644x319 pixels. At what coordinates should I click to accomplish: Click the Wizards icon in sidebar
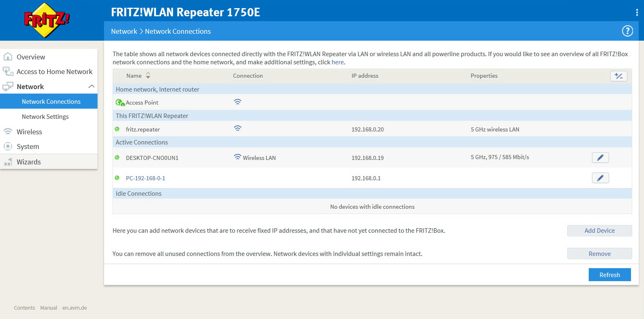click(x=8, y=162)
